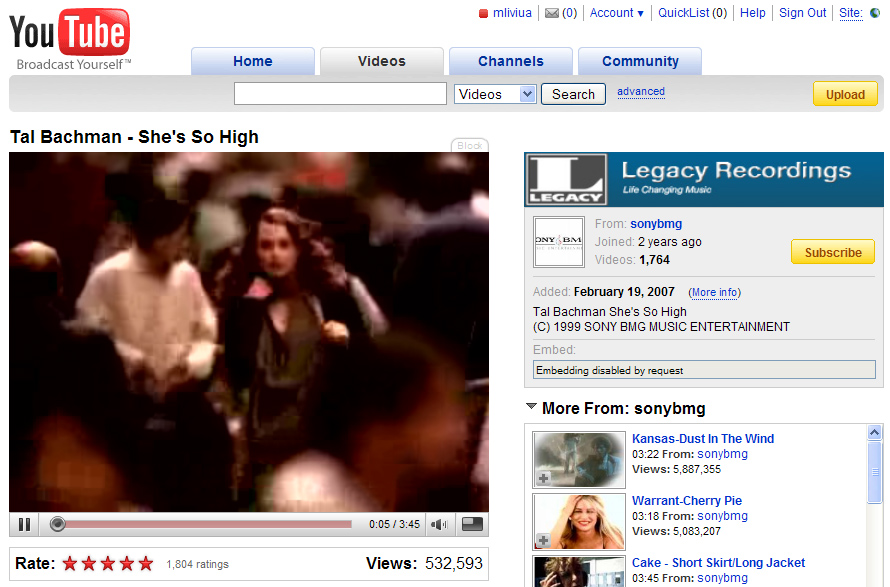This screenshot has height=587, width=890.
Task: Click the Help link
Action: pyautogui.click(x=753, y=13)
